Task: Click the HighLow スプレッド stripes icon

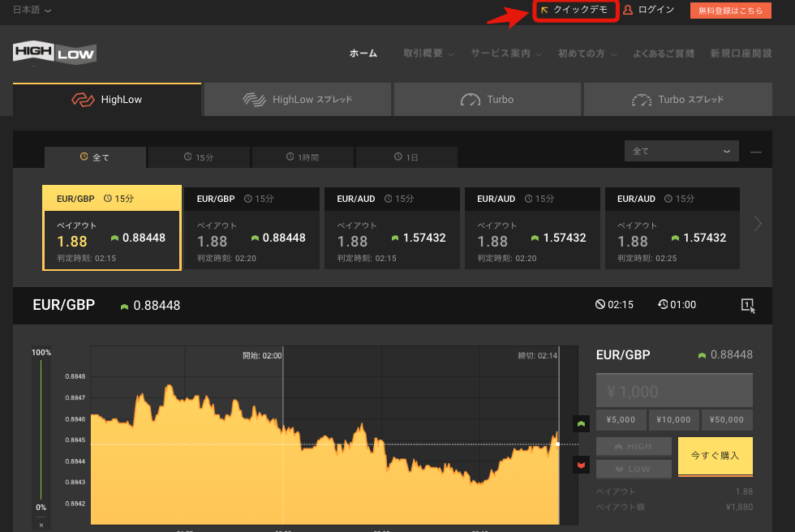Action: click(254, 99)
